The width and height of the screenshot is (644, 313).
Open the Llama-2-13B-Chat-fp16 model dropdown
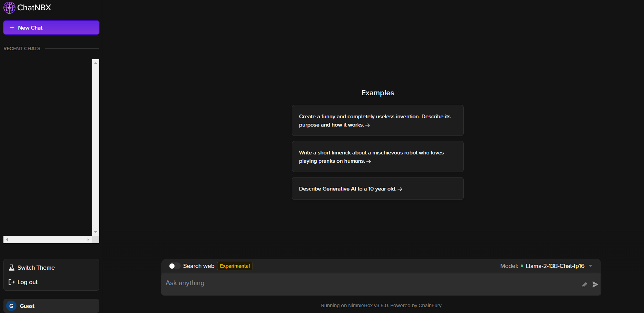tap(555, 266)
